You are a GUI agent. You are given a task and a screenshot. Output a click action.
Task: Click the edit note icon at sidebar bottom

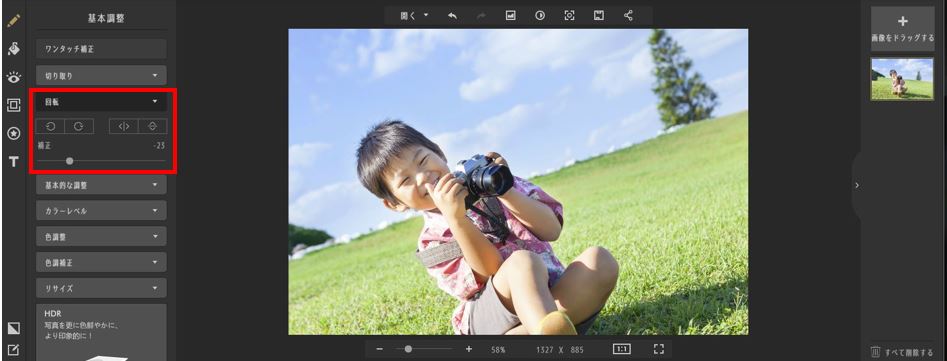[13, 350]
